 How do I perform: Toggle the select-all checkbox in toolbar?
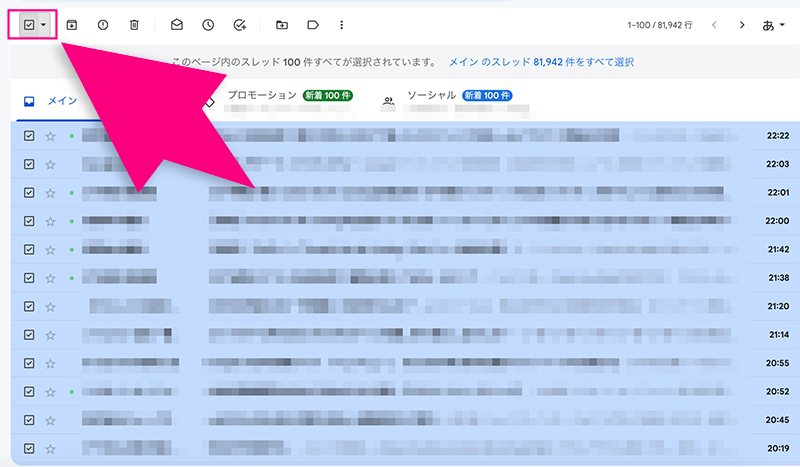[29, 24]
